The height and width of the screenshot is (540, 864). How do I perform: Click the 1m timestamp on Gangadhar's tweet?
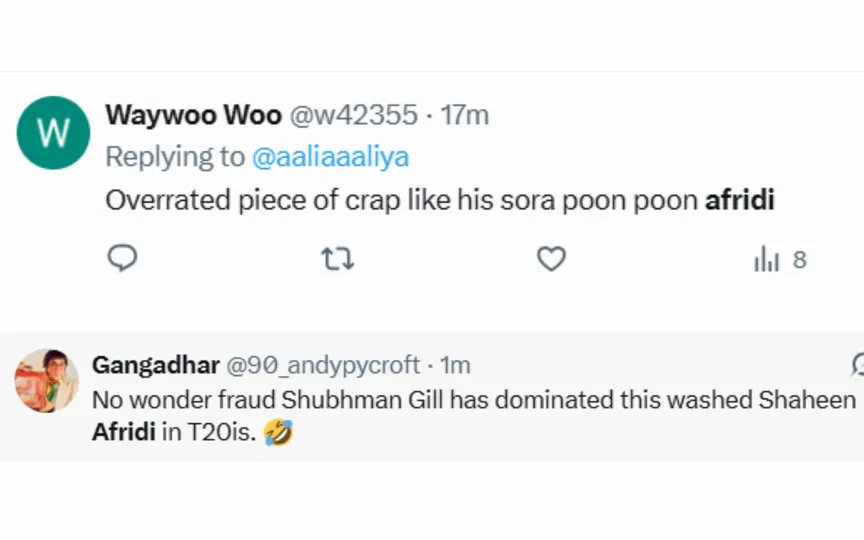click(455, 365)
